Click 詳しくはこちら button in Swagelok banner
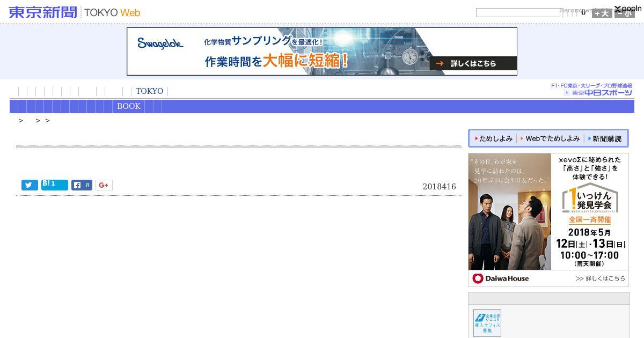 point(473,63)
